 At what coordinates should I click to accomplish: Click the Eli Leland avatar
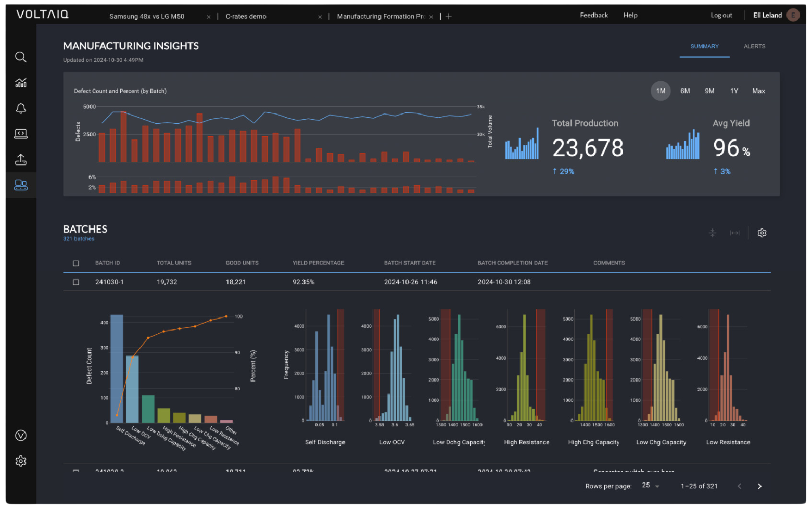[793, 15]
